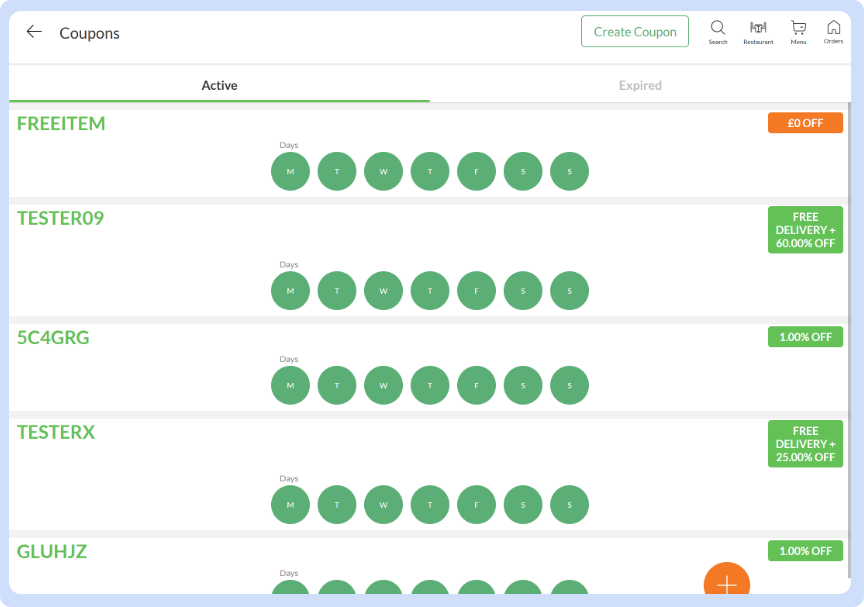Open the Restaurant icon
864x607 pixels.
pos(758,31)
